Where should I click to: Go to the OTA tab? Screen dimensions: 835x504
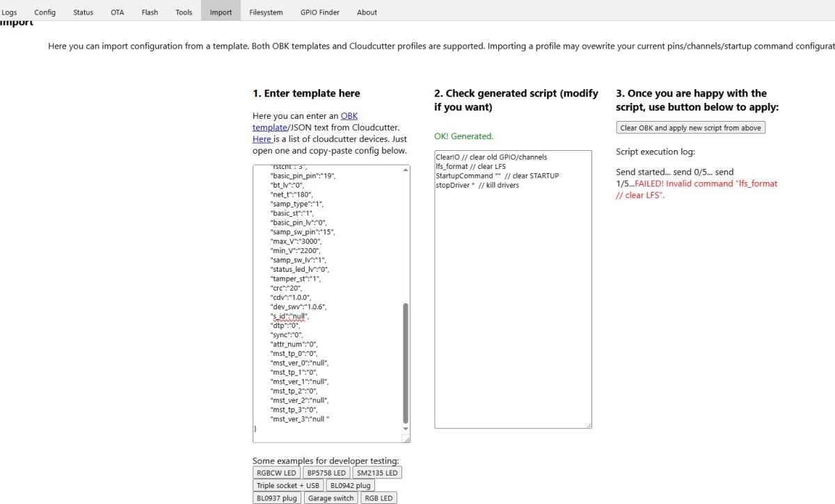(118, 12)
